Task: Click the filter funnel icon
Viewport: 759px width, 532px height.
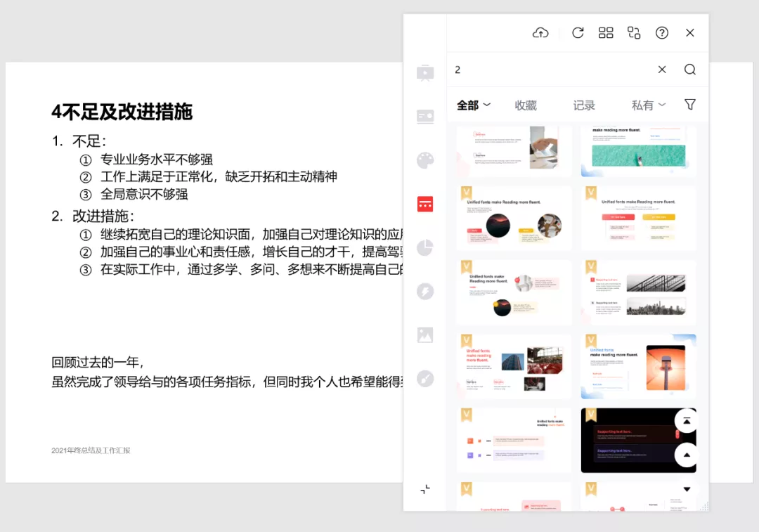Action: tap(689, 104)
